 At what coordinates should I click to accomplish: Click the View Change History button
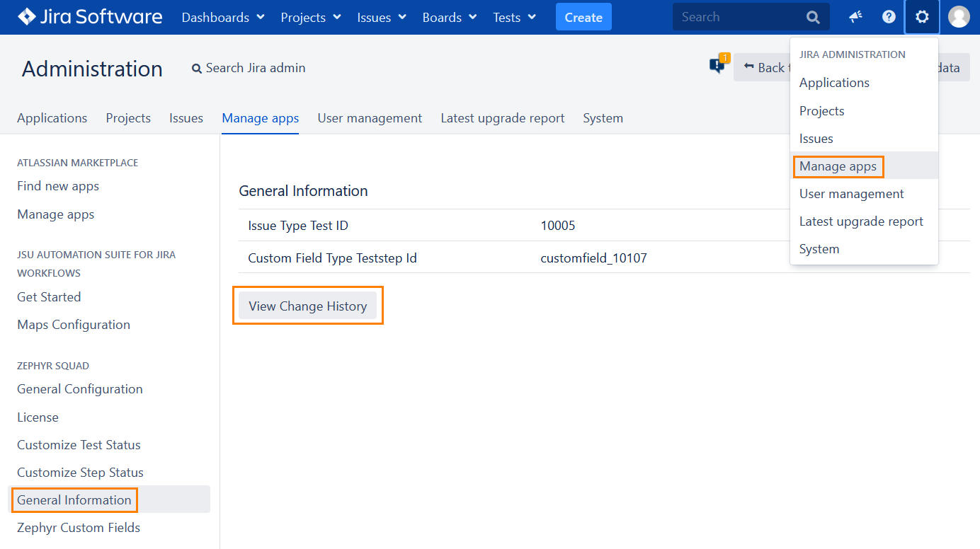click(308, 306)
